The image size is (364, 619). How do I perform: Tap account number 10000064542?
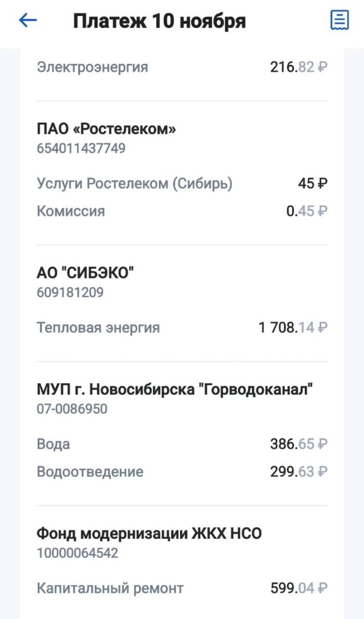(77, 553)
